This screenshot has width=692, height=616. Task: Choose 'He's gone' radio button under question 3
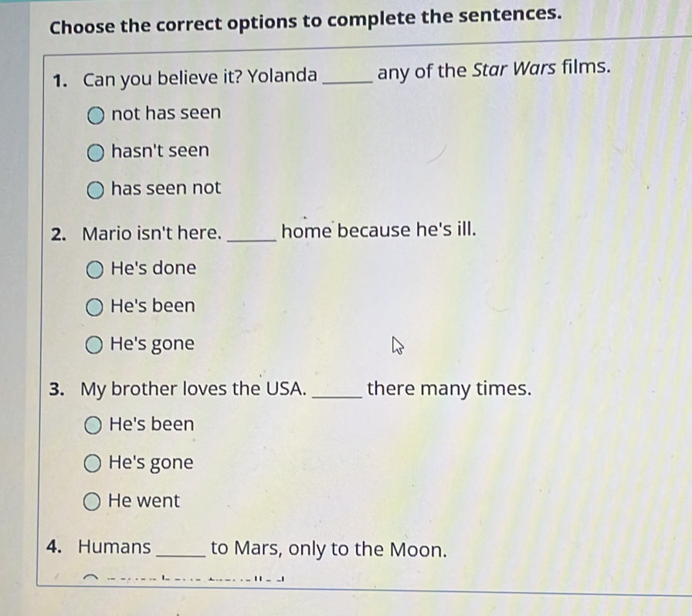tap(92, 465)
